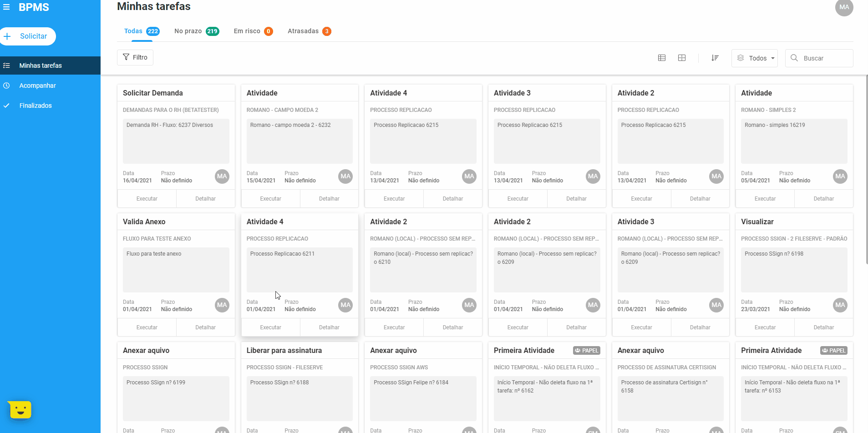
Task: Open Finalizados in sidebar
Action: click(x=50, y=106)
